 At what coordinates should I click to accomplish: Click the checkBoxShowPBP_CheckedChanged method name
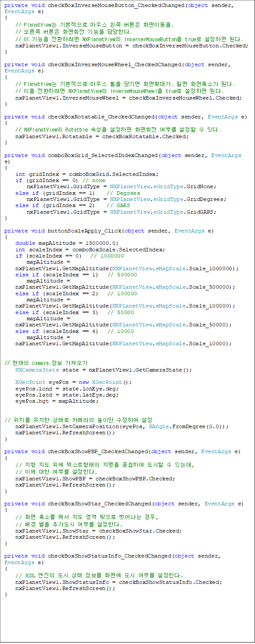(98, 451)
